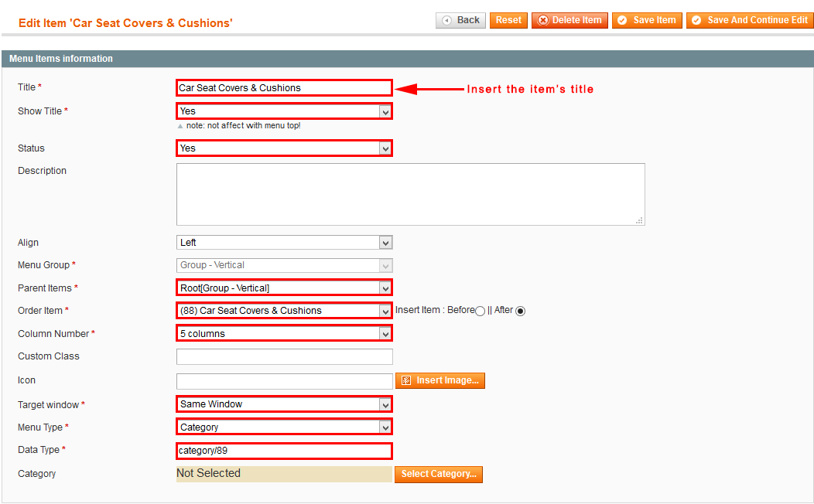This screenshot has height=504, width=814.
Task: Open the Order Item dropdown
Action: 285,311
